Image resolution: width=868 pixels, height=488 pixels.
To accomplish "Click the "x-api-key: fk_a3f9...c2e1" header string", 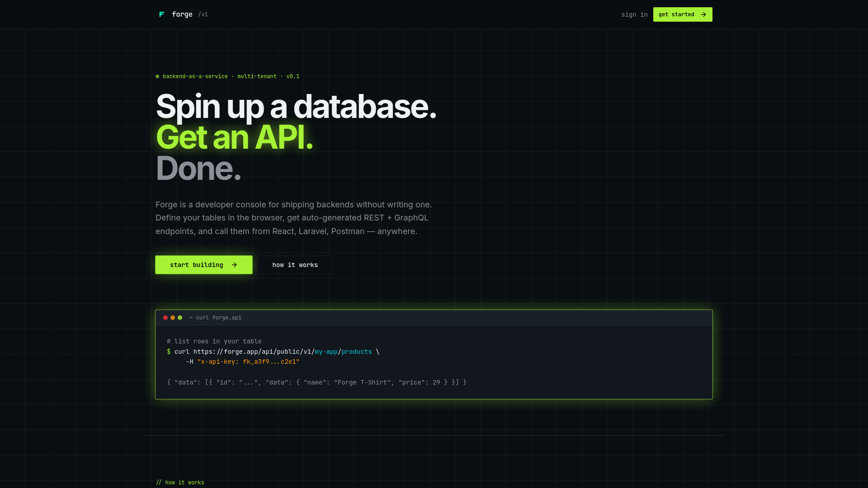I will (x=249, y=361).
